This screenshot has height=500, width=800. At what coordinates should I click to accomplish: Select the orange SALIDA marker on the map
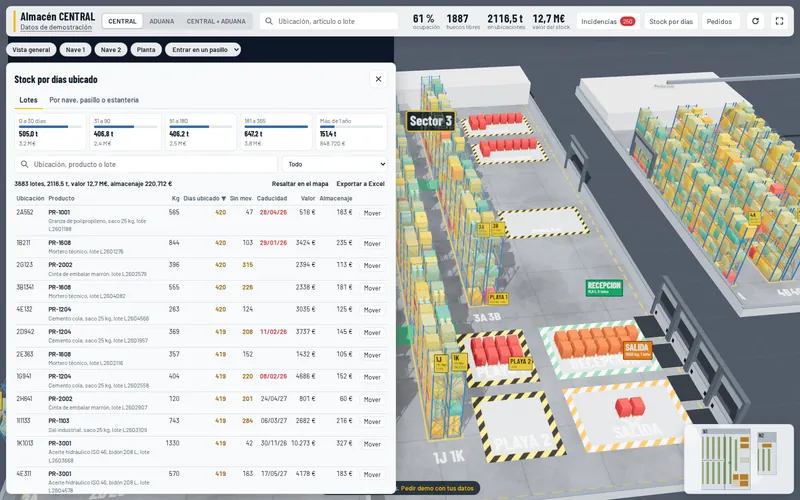coord(637,350)
